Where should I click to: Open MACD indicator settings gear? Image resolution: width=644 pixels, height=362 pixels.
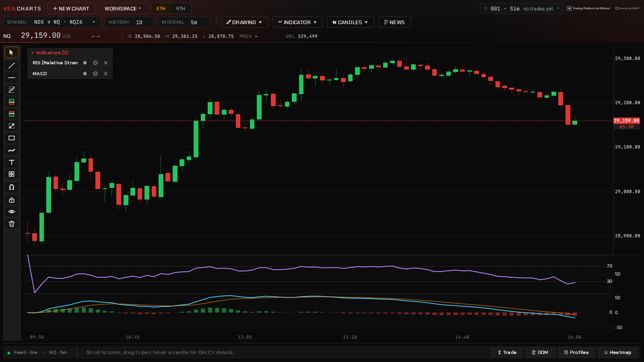[95, 74]
